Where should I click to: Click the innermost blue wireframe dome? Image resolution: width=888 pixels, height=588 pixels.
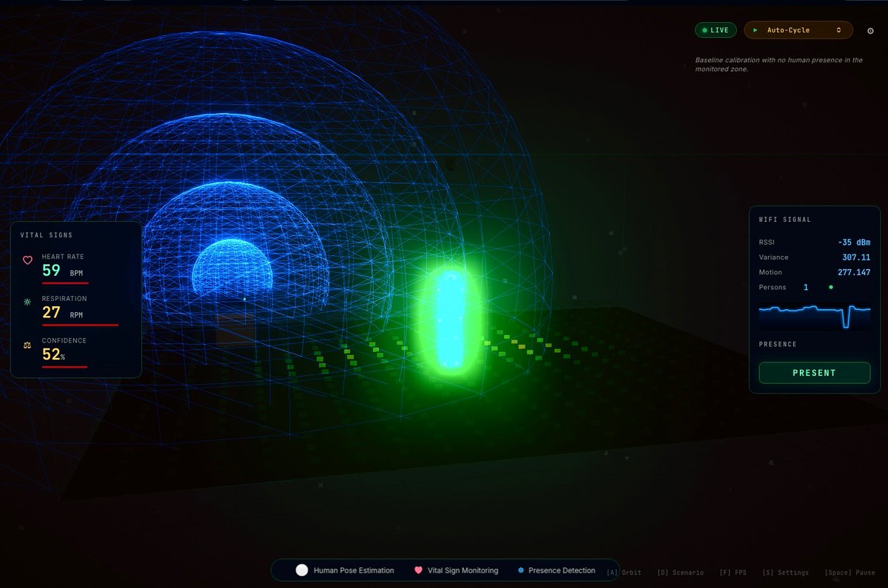(232, 266)
